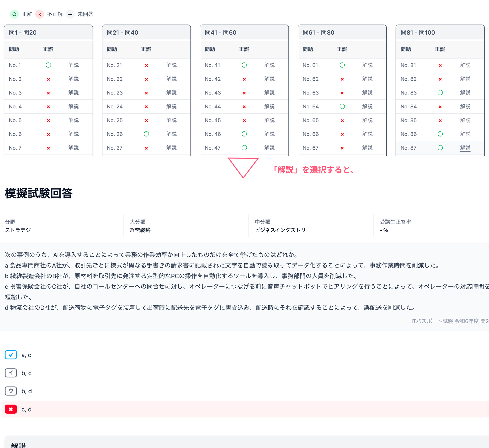This screenshot has height=448, width=489.
Task: Click the green correct mark for No. 46
Action: (x=244, y=134)
